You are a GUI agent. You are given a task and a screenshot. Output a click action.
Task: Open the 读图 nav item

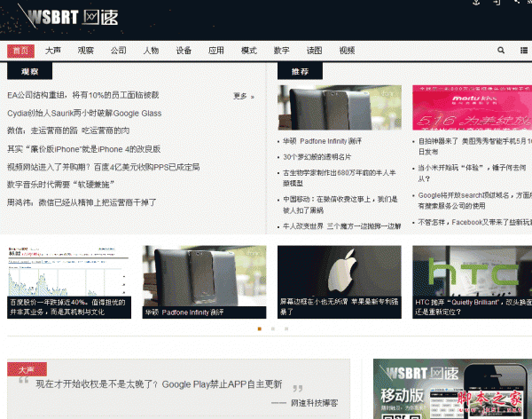[x=314, y=51]
